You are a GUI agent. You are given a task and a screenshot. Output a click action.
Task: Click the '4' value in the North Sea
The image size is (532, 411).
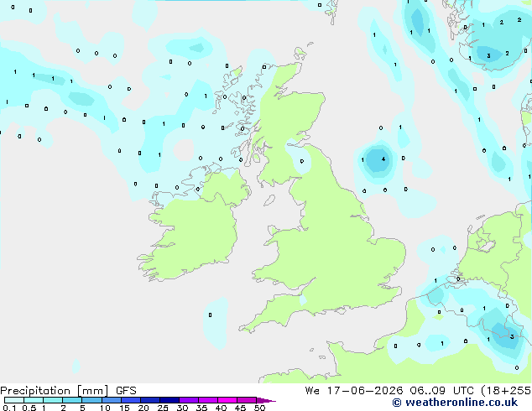383,159
